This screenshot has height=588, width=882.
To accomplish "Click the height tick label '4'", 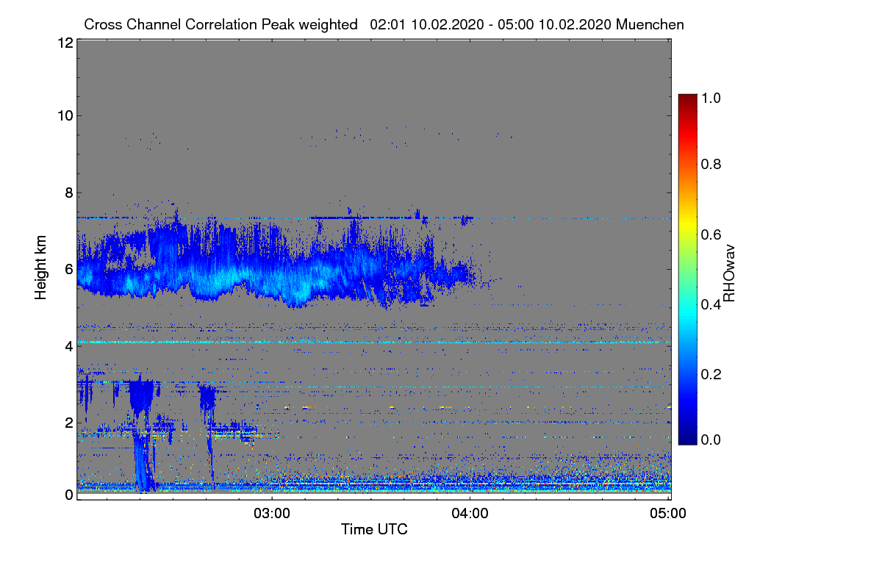I will [68, 345].
